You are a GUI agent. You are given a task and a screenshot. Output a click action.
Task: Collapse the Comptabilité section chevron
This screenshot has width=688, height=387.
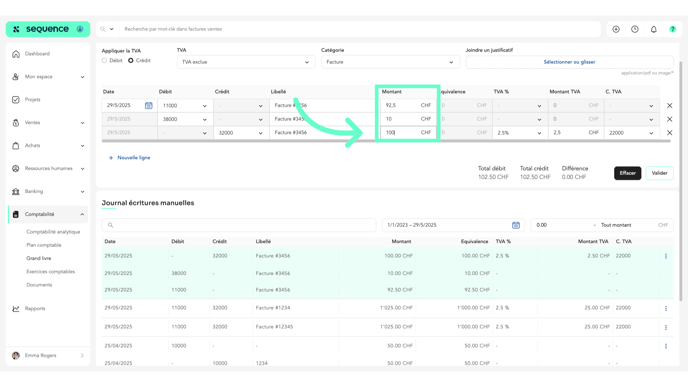(x=82, y=215)
